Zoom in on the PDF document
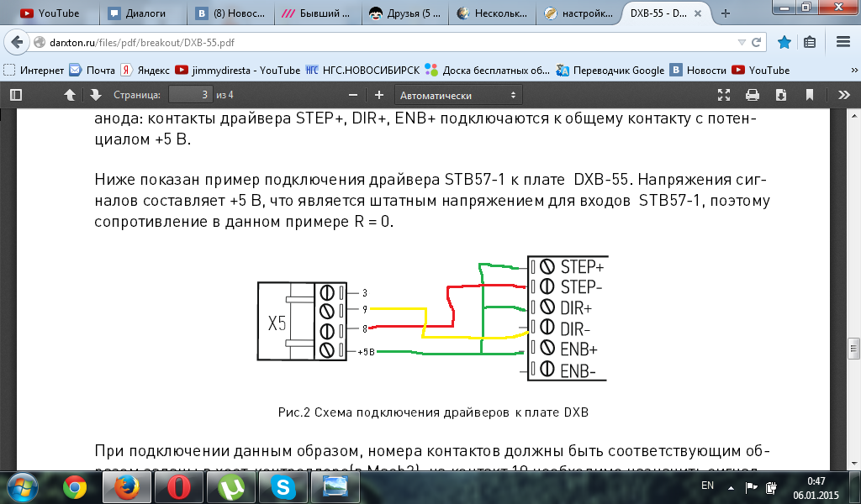 (379, 95)
